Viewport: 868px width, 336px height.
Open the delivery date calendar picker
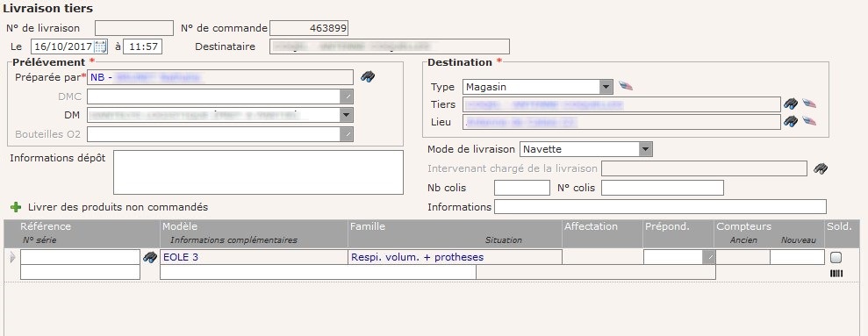click(100, 46)
